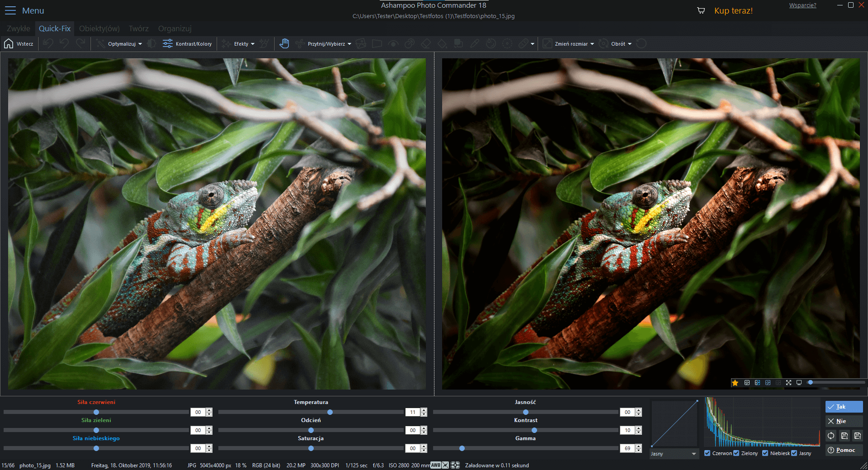Switch to the Organizuj tab
This screenshot has width=868, height=470.
coord(175,28)
